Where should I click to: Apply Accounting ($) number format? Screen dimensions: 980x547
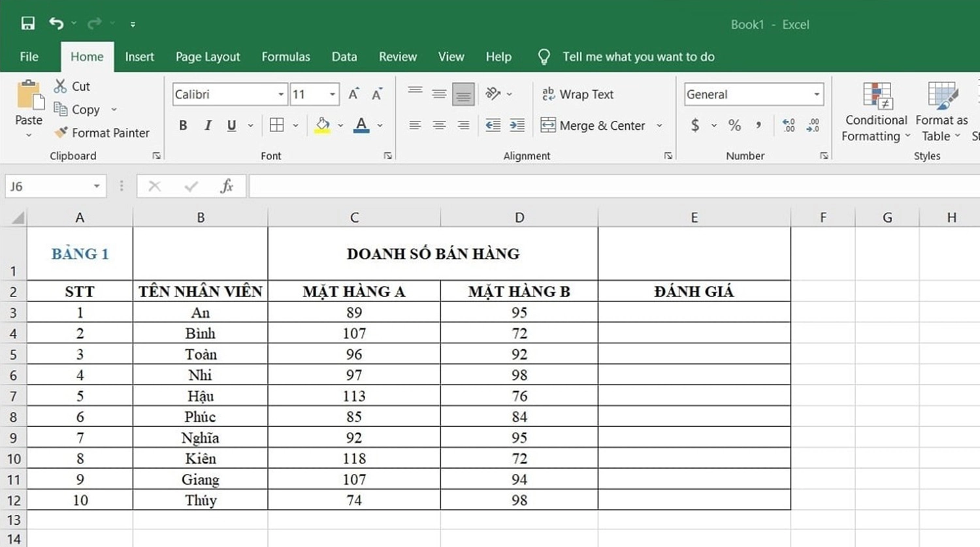click(x=695, y=125)
